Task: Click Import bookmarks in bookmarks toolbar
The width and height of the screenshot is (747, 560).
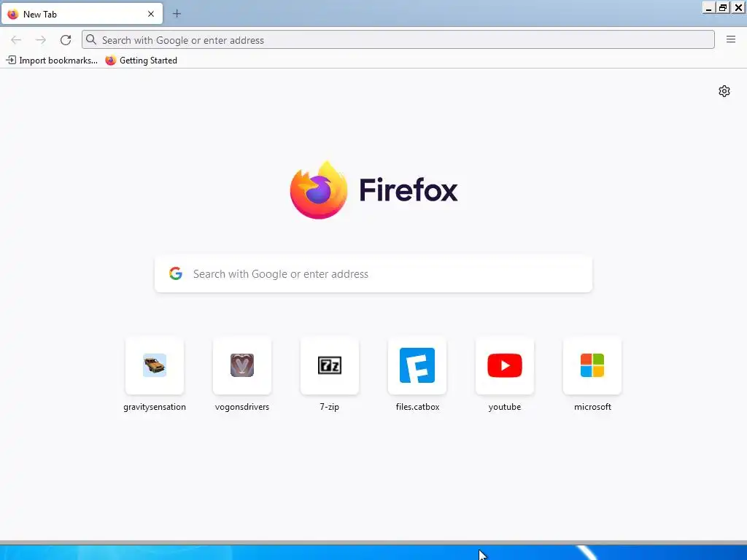Action: pyautogui.click(x=52, y=61)
